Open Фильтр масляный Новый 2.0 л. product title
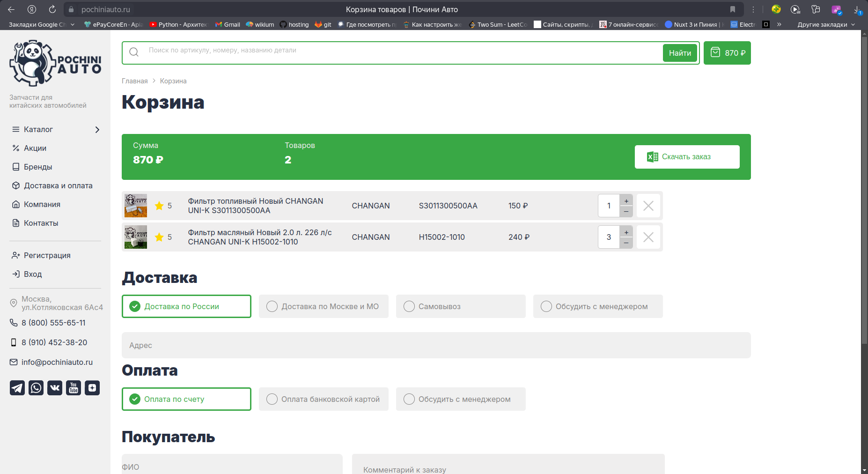868x474 pixels. 260,237
